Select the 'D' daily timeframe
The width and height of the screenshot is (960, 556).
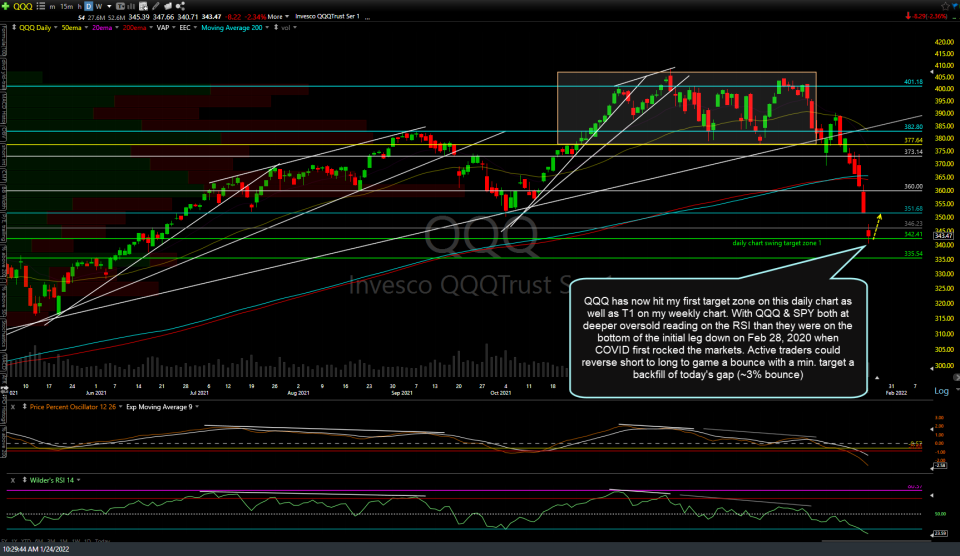point(89,6)
